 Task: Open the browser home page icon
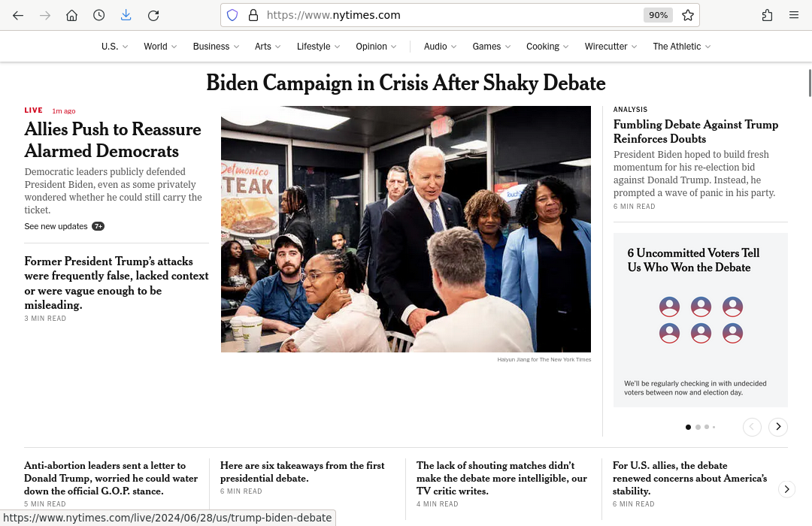(x=72, y=16)
